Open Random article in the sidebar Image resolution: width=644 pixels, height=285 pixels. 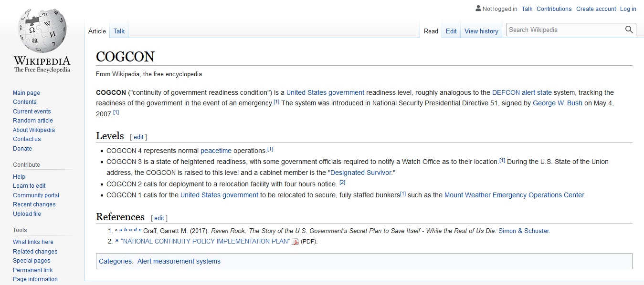pyautogui.click(x=33, y=121)
